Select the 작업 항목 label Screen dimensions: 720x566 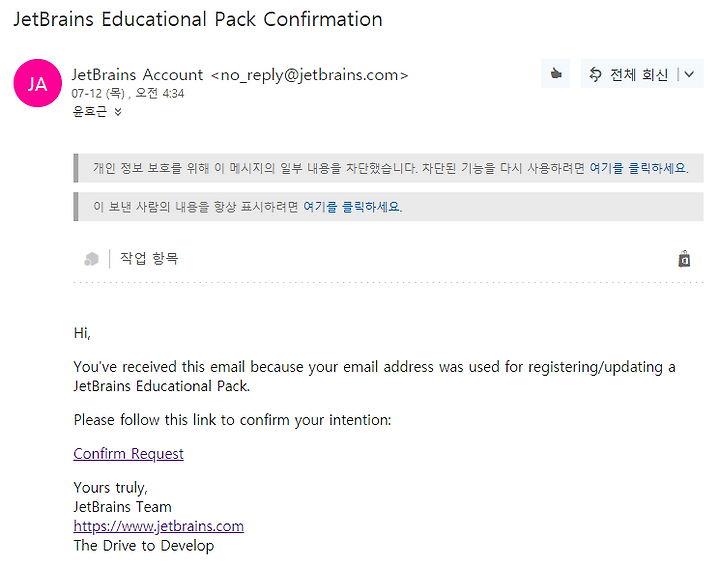149,258
